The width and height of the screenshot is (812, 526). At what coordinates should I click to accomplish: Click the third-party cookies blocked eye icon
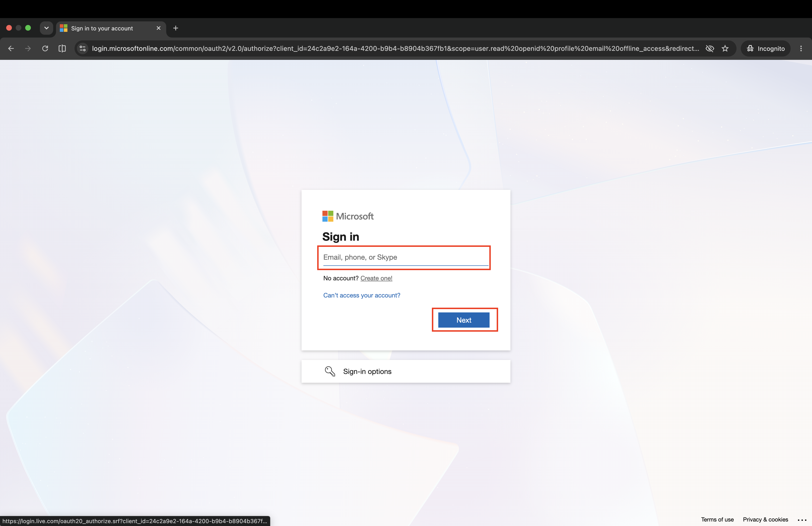tap(710, 48)
